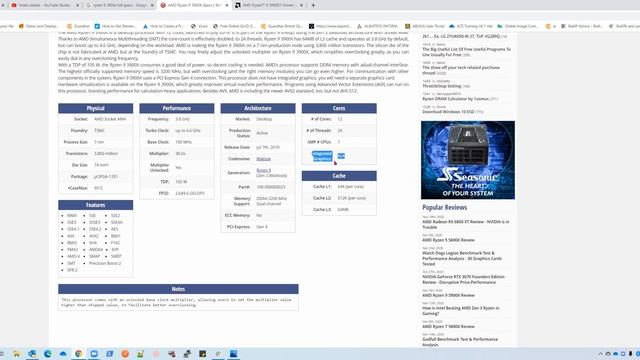Open Microsoft Edge from the taskbar
Image resolution: width=640 pixels, height=360 pixels.
point(48,354)
